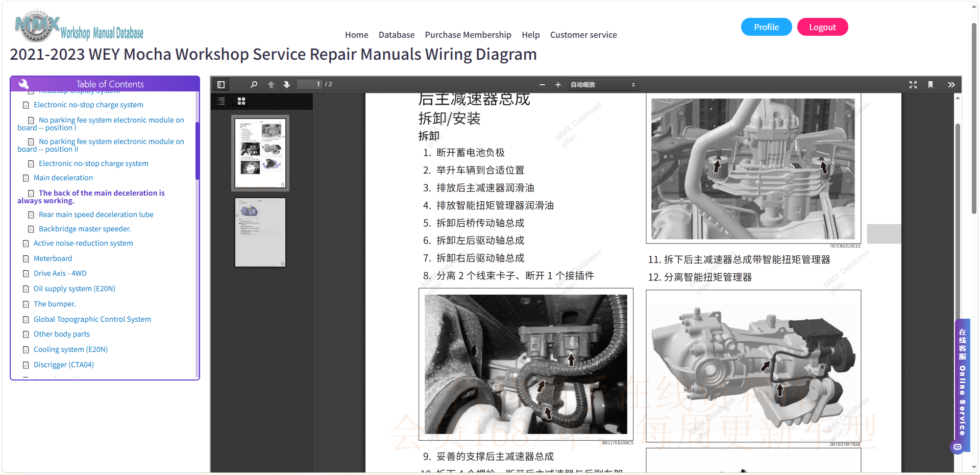The height and width of the screenshot is (475, 980).
Task: Click document icon beside Discrigger (CTA04)
Action: 26,365
